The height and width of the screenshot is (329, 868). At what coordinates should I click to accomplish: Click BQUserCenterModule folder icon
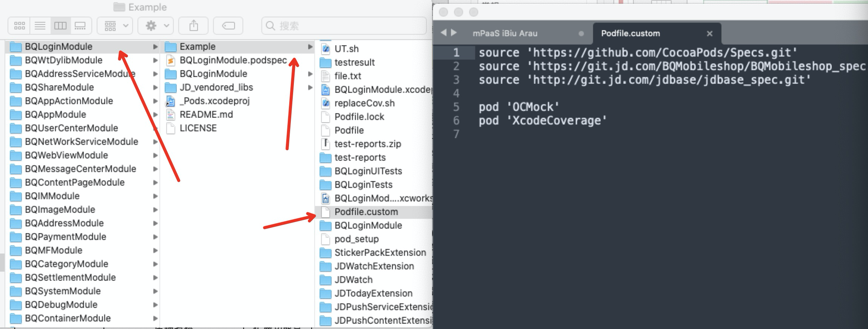[15, 128]
